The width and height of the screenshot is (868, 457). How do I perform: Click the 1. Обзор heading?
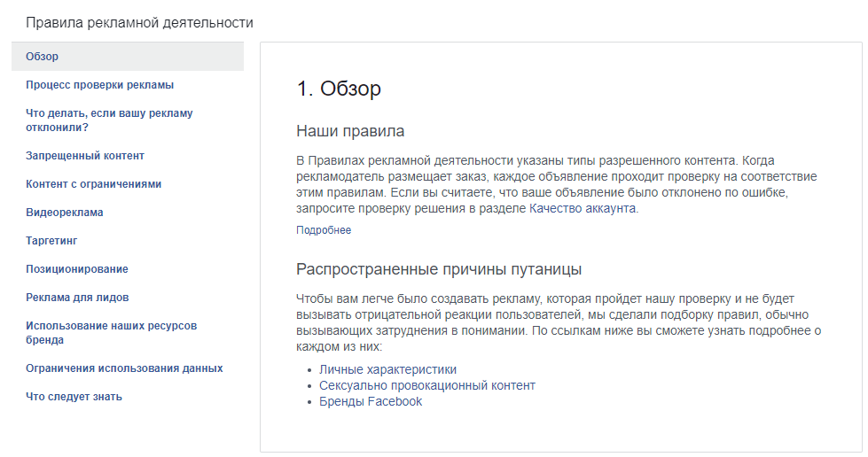pos(339,89)
